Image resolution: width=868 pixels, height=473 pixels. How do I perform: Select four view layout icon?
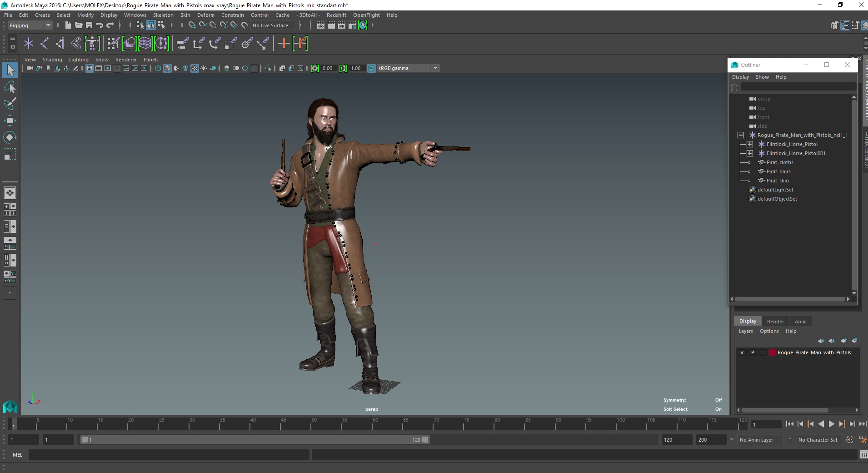pos(10,210)
